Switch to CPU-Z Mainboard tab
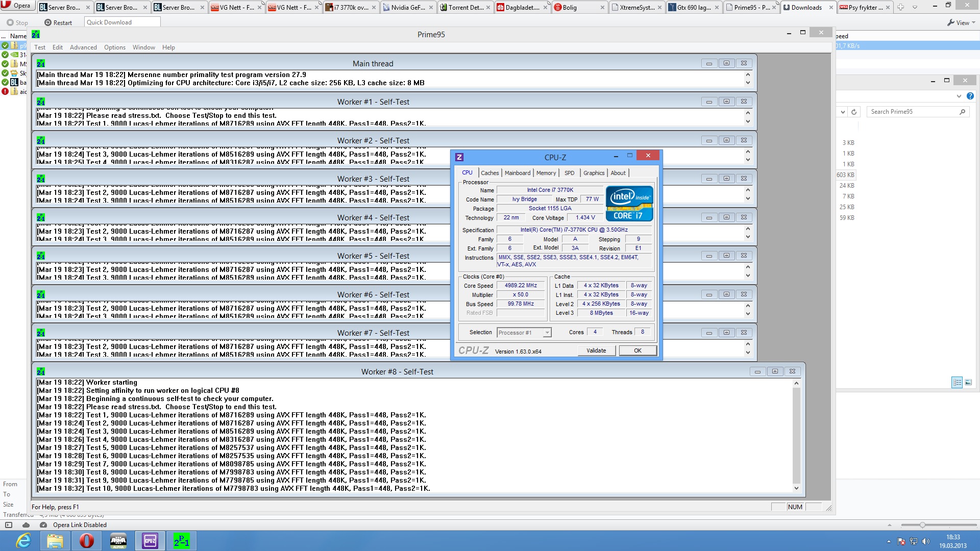The width and height of the screenshot is (980, 551). coord(518,173)
